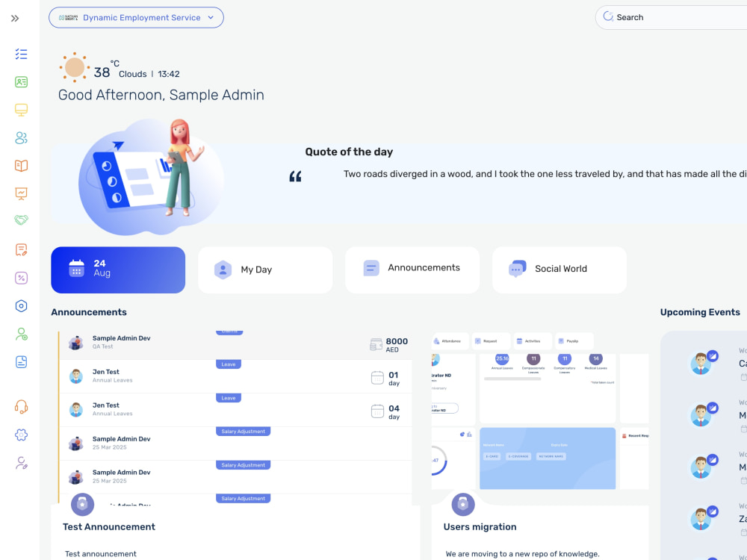
Task: Click the Quote of the day heading
Action: click(349, 152)
